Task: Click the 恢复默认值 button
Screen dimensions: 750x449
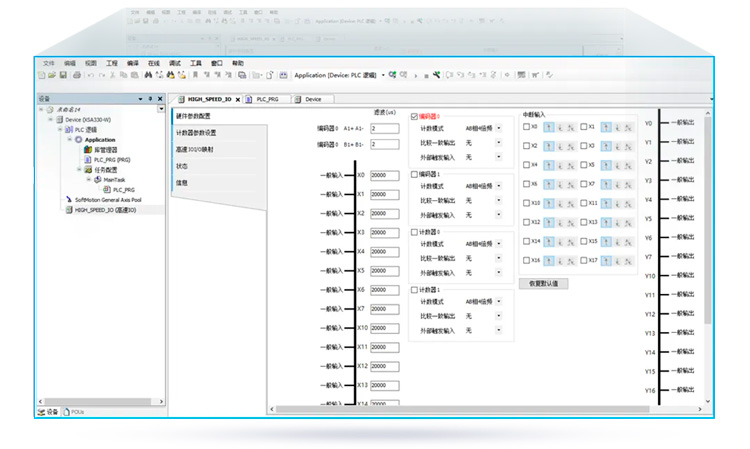Action: (x=543, y=284)
